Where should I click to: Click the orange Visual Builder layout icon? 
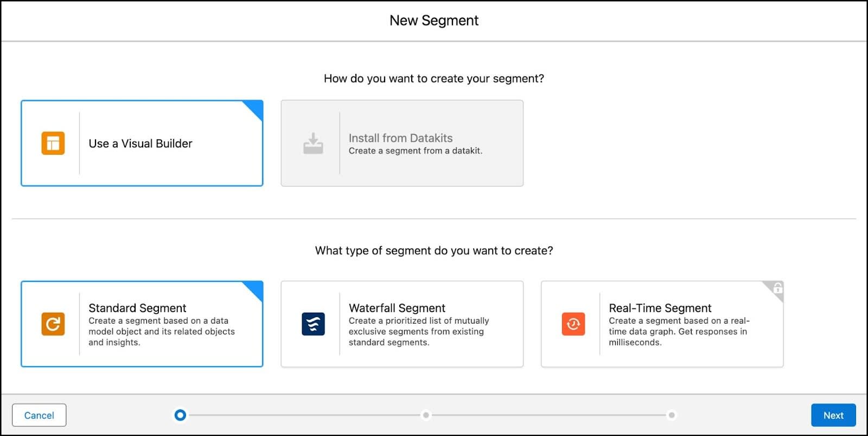(53, 143)
